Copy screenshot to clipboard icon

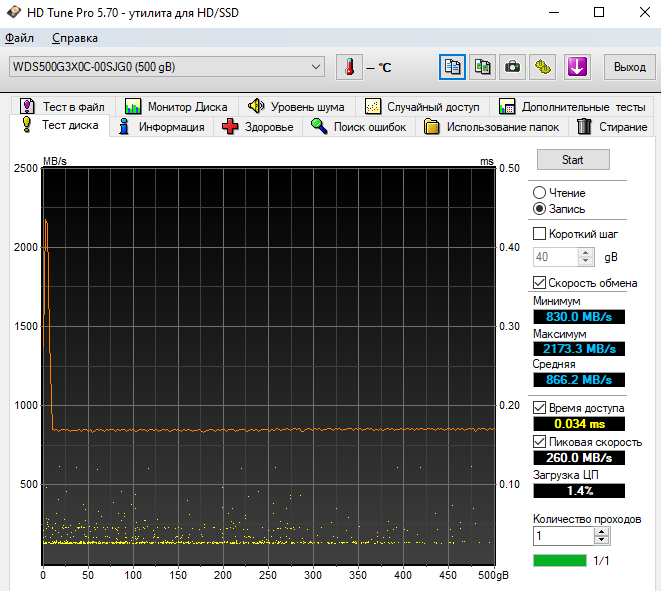(x=483, y=67)
